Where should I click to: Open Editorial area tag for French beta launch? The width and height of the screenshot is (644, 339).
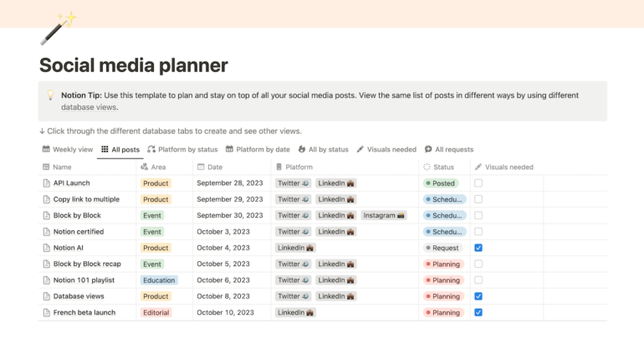point(156,313)
